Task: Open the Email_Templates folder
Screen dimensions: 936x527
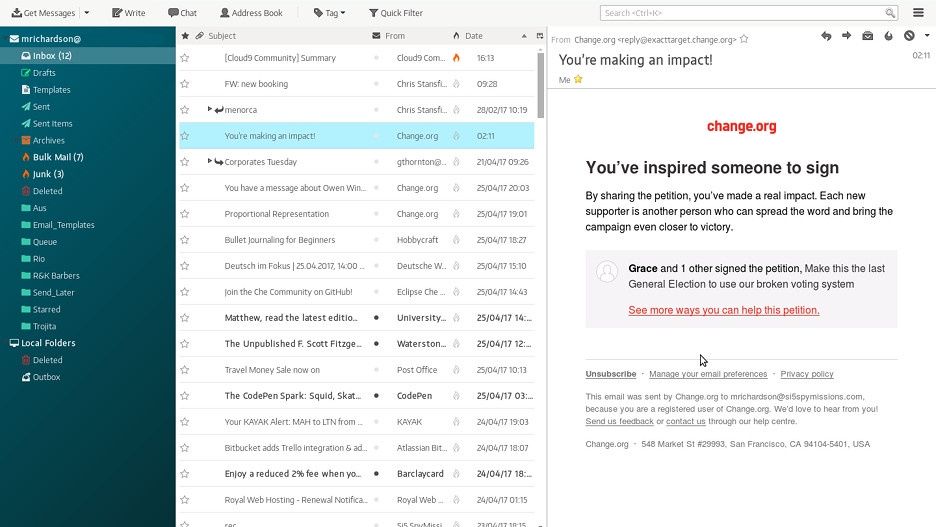Action: tap(57, 225)
